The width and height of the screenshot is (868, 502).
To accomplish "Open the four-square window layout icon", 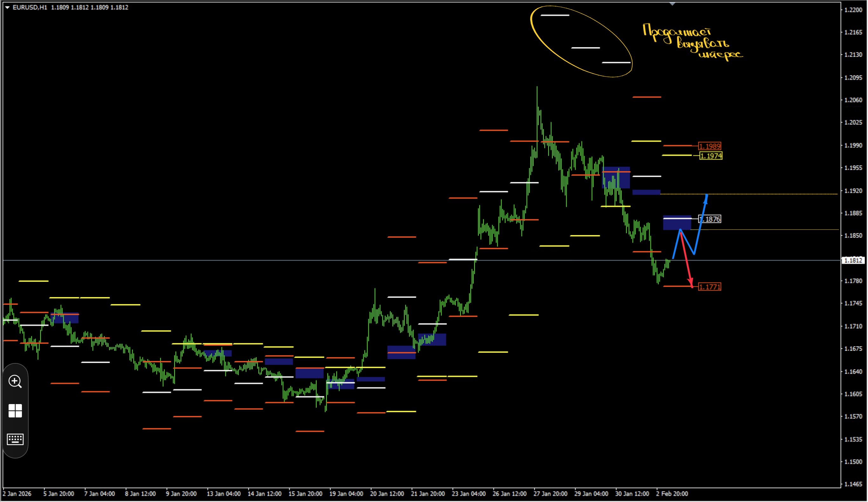I will pyautogui.click(x=15, y=411).
